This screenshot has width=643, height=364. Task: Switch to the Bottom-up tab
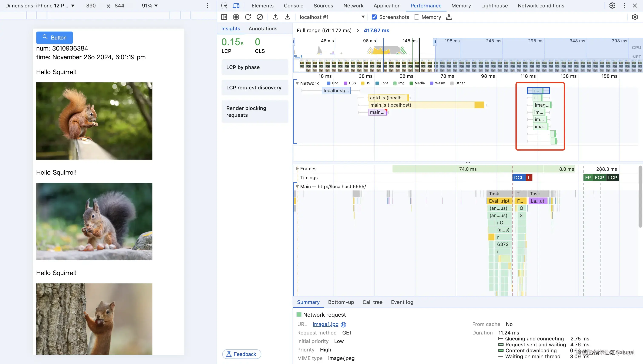[x=341, y=302]
